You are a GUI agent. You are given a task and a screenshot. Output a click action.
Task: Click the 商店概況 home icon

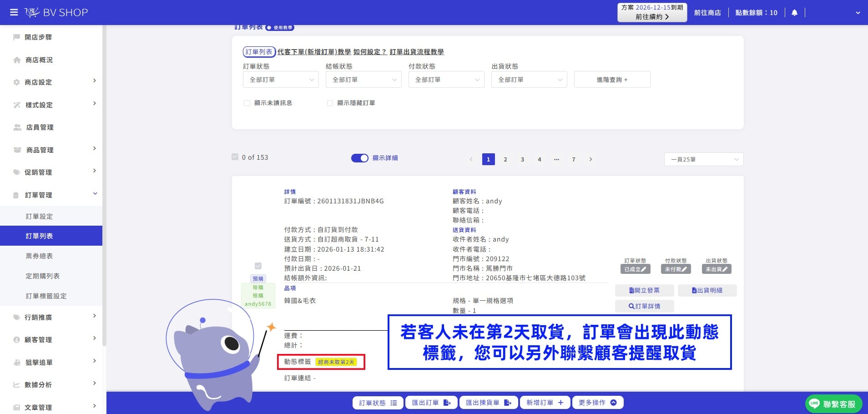pos(17,60)
